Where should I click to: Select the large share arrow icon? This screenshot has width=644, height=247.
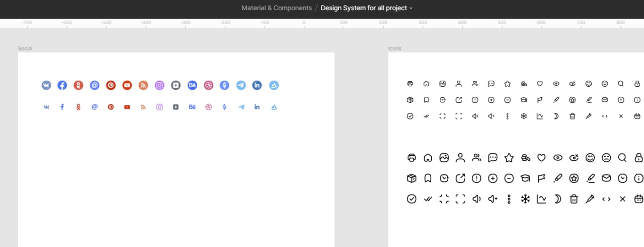point(460,178)
